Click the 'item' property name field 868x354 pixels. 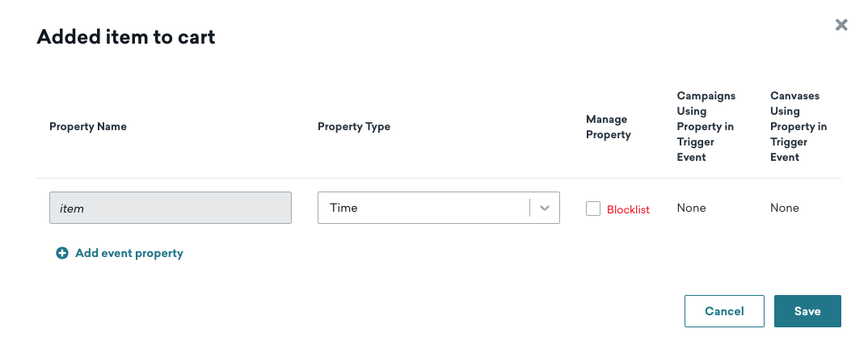[170, 208]
